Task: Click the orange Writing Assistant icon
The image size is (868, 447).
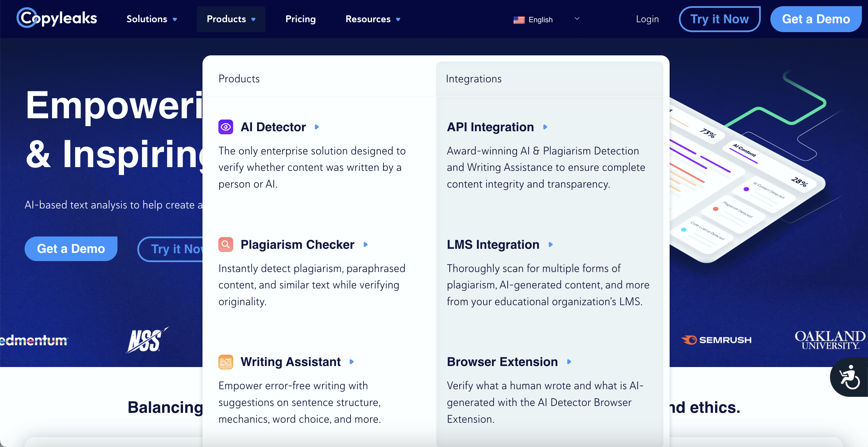Action: (226, 362)
